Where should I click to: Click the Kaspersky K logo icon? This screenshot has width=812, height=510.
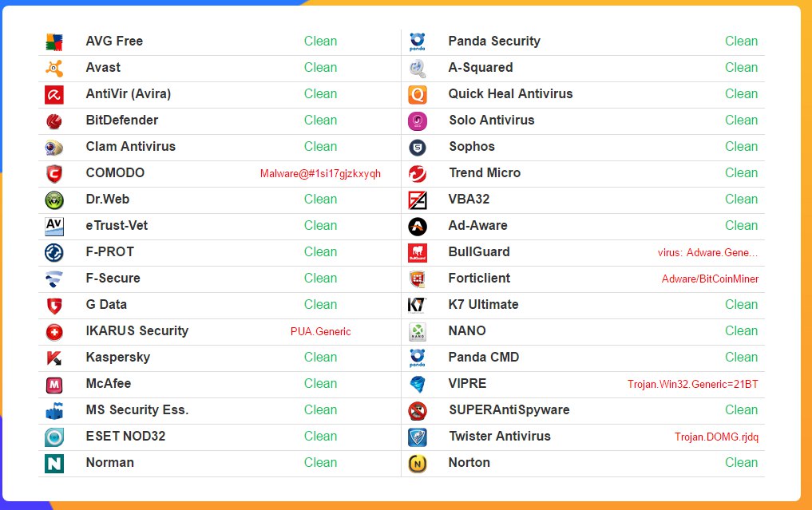(54, 358)
